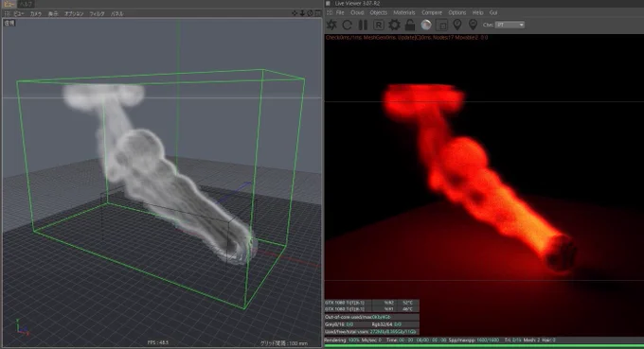This screenshot has height=349, width=644.
Task: Click the viewport menu bar grip handle
Action: [7, 13]
